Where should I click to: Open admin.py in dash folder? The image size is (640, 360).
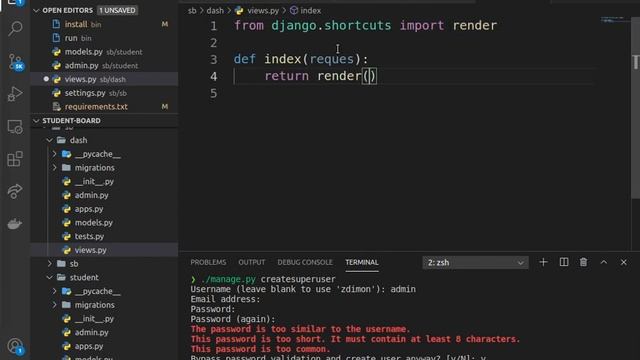click(x=104, y=195)
